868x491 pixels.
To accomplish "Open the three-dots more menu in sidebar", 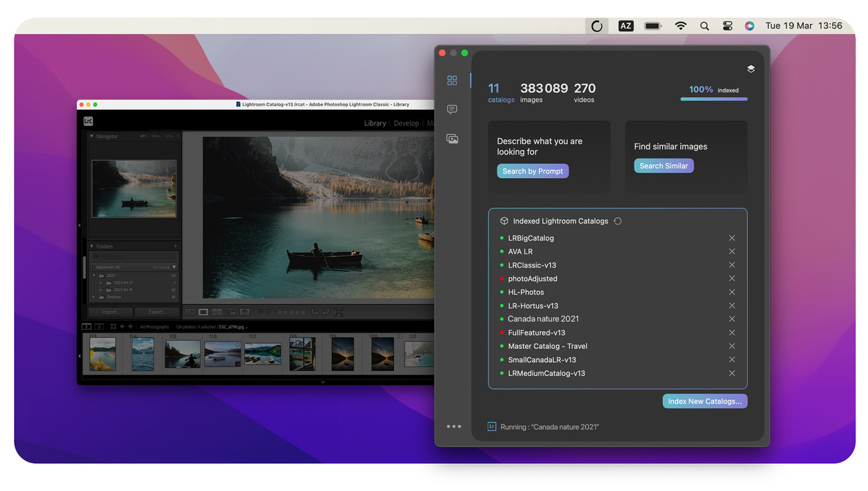I will [x=454, y=427].
